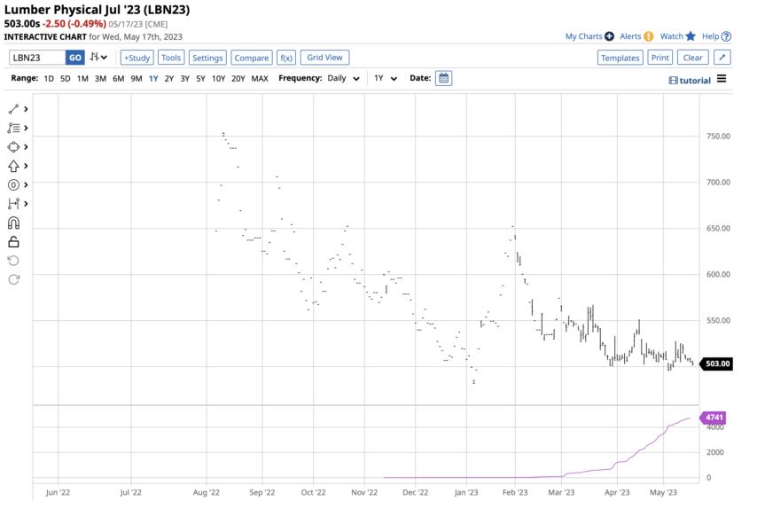Toggle Grid View mode
Image resolution: width=757 pixels, height=532 pixels.
pyautogui.click(x=324, y=57)
